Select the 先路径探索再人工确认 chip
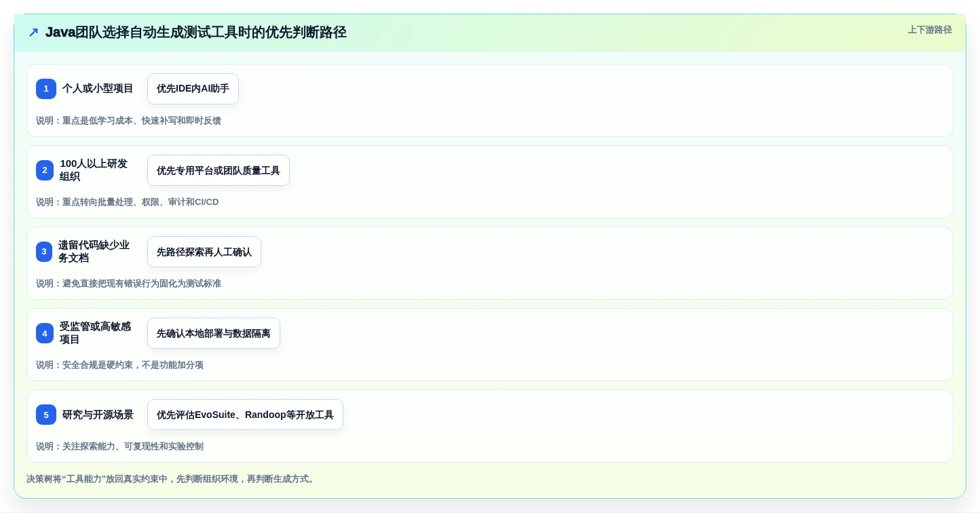The image size is (980, 513). pyautogui.click(x=204, y=252)
